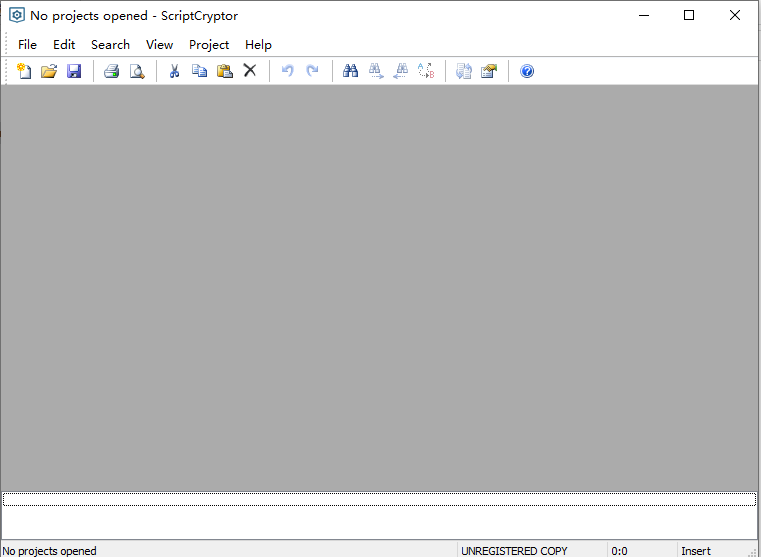Create a new project with the New icon
Screen dimensions: 761x557
24,71
